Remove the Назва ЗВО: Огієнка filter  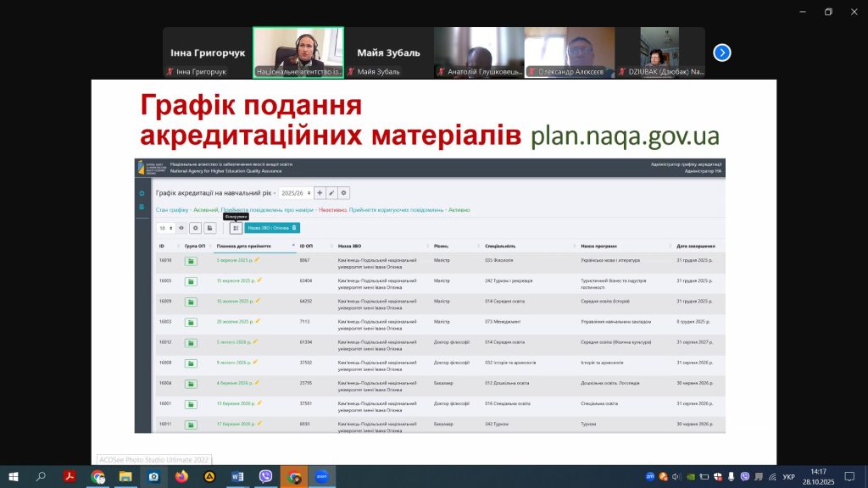(x=294, y=228)
